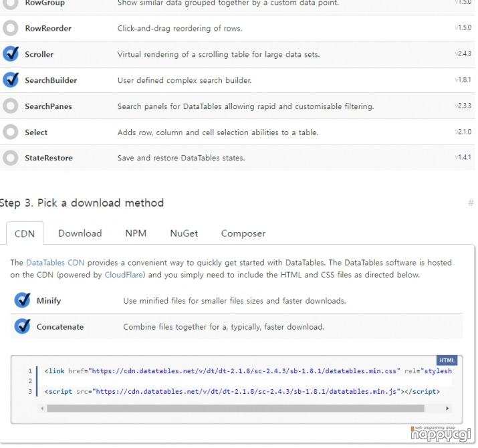Open the NPM tab
This screenshot has height=448, width=478.
pos(136,233)
